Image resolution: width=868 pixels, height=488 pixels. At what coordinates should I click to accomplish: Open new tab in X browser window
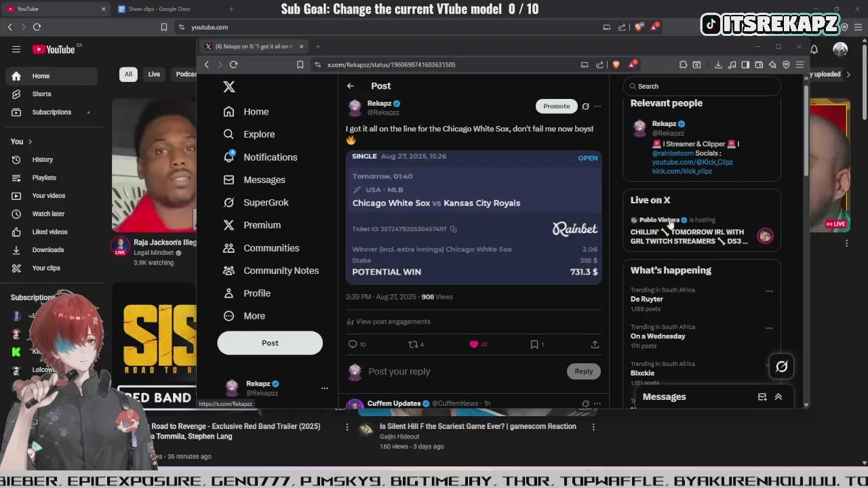318,47
